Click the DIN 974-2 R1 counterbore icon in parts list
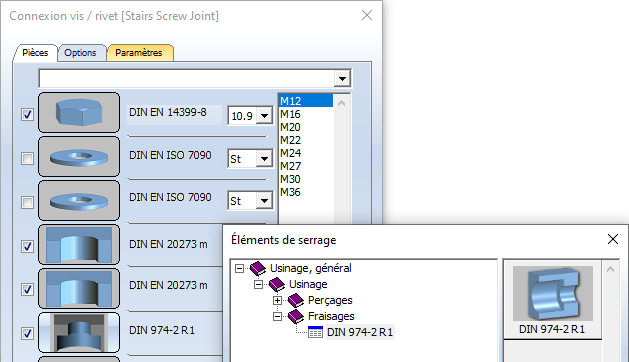The height and width of the screenshot is (362, 629). pyautogui.click(x=79, y=333)
